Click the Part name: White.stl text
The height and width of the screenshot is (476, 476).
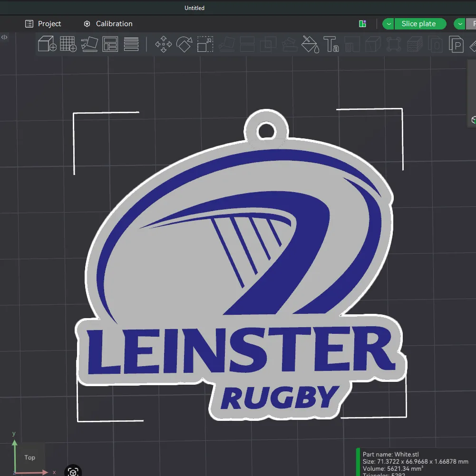tap(391, 454)
